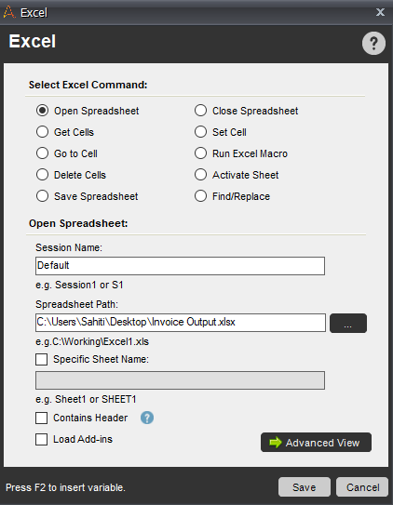Select the Run Excel Macro option
Viewport: 393px width, 505px height.
pos(201,153)
